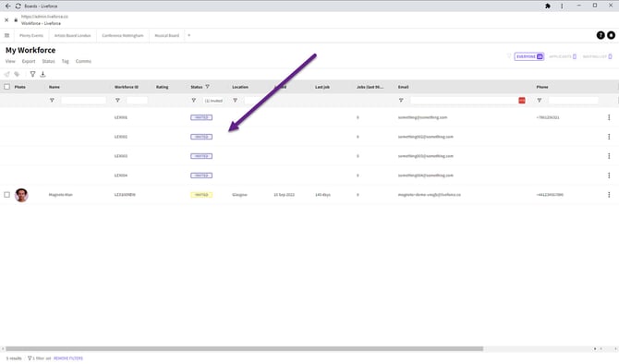Open the Tag menu
This screenshot has width=619, height=364.
(66, 61)
